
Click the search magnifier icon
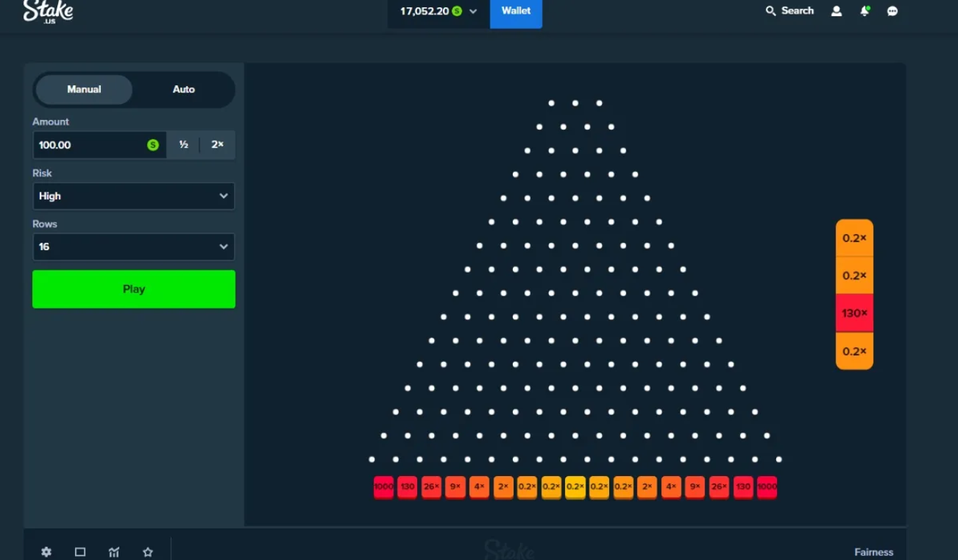click(x=770, y=11)
